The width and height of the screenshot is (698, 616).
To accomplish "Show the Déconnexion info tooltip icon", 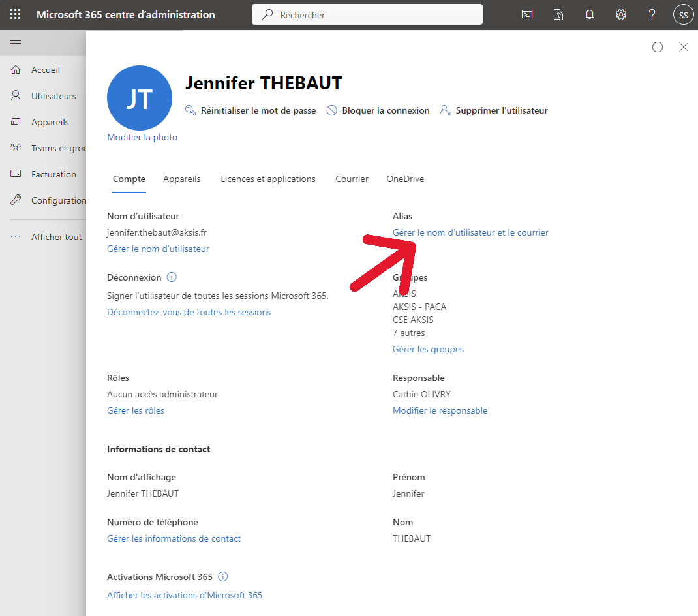I will tap(172, 277).
